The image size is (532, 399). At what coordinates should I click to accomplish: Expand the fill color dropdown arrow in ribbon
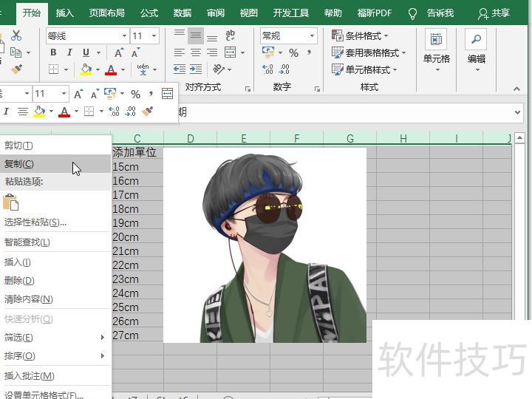pyautogui.click(x=98, y=70)
